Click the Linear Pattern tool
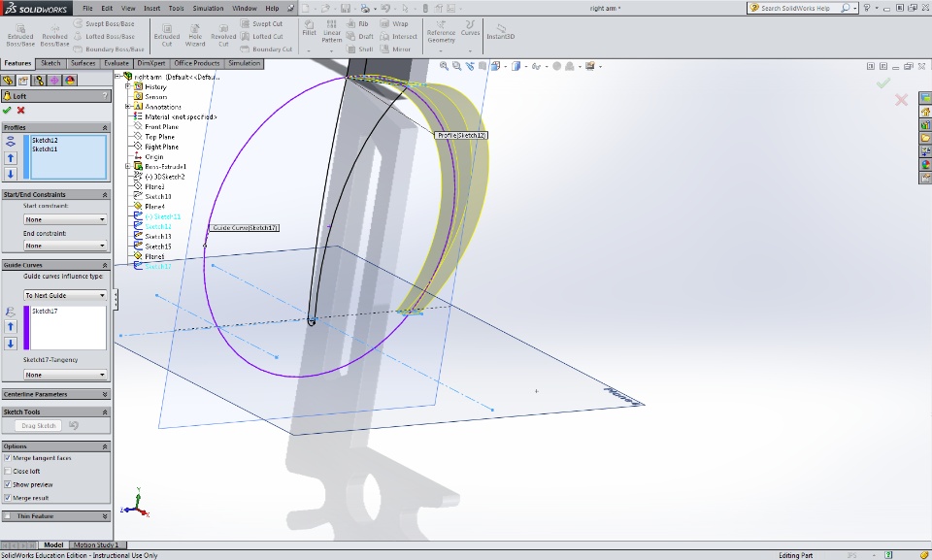932x560 pixels. 332,31
